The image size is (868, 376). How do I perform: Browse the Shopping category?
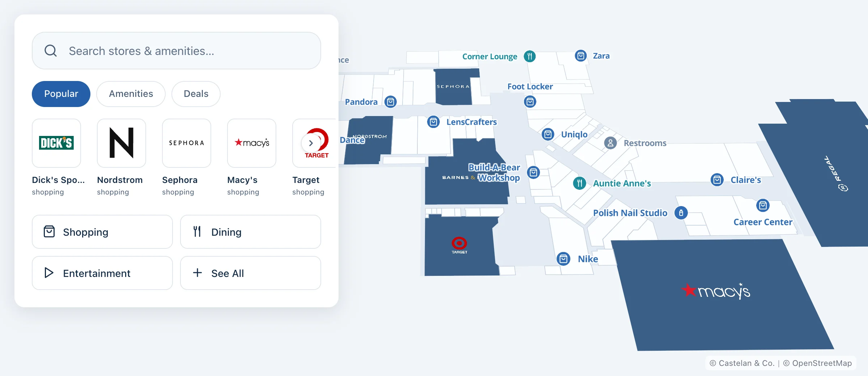102,232
